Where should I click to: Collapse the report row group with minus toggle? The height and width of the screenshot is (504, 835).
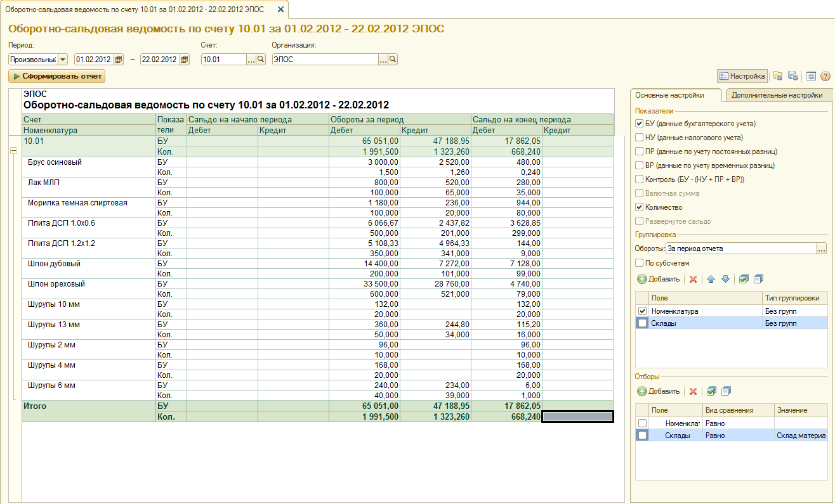click(x=13, y=151)
